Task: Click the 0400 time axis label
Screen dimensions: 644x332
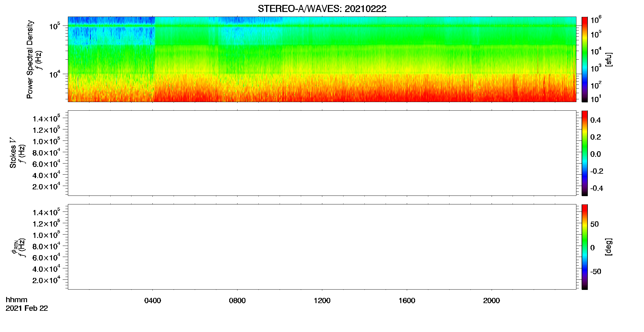Action: point(153,301)
